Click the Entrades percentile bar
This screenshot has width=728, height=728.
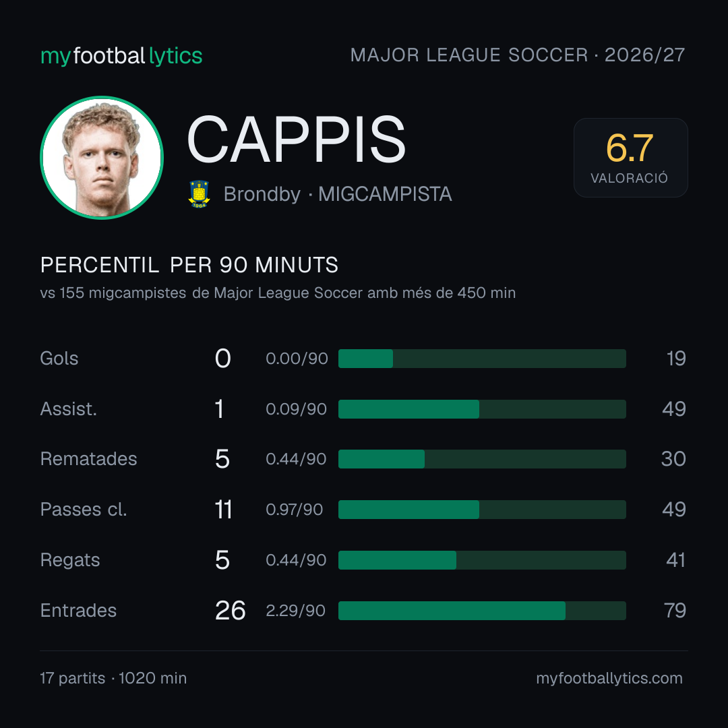pyautogui.click(x=482, y=611)
